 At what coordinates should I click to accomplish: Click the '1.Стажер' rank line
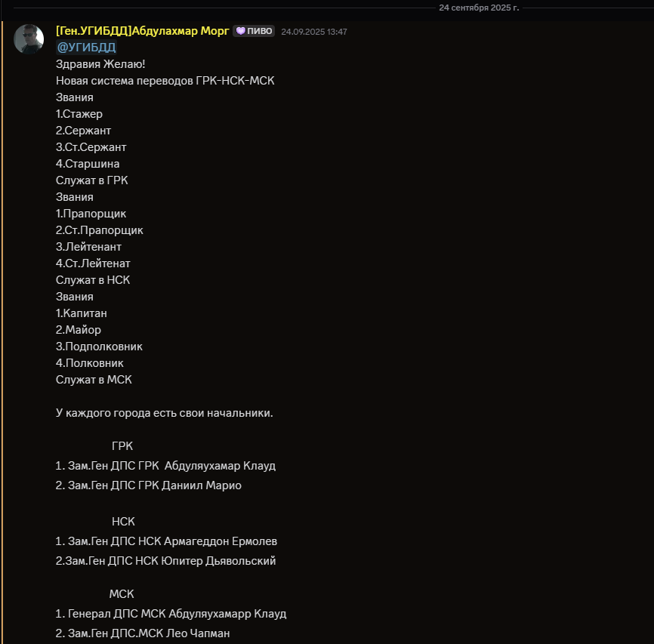[79, 114]
